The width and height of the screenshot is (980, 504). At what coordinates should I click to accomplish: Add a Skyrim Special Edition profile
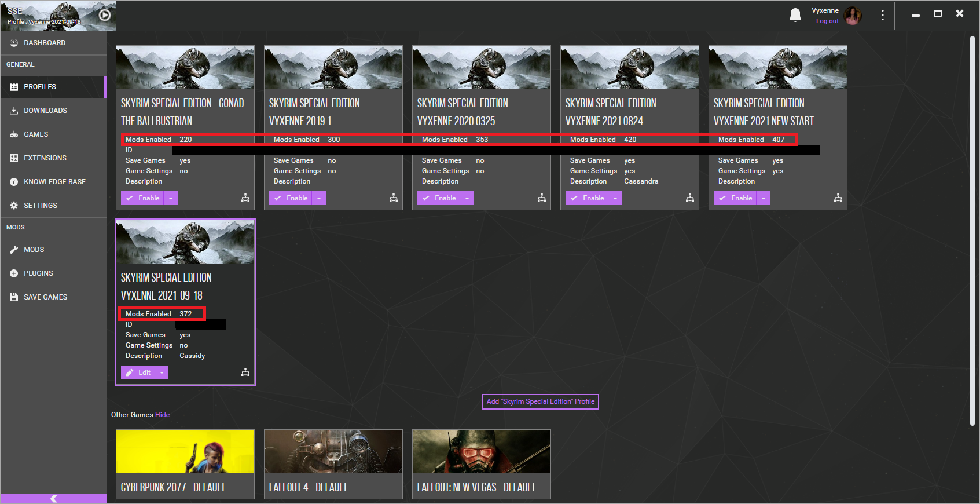541,401
